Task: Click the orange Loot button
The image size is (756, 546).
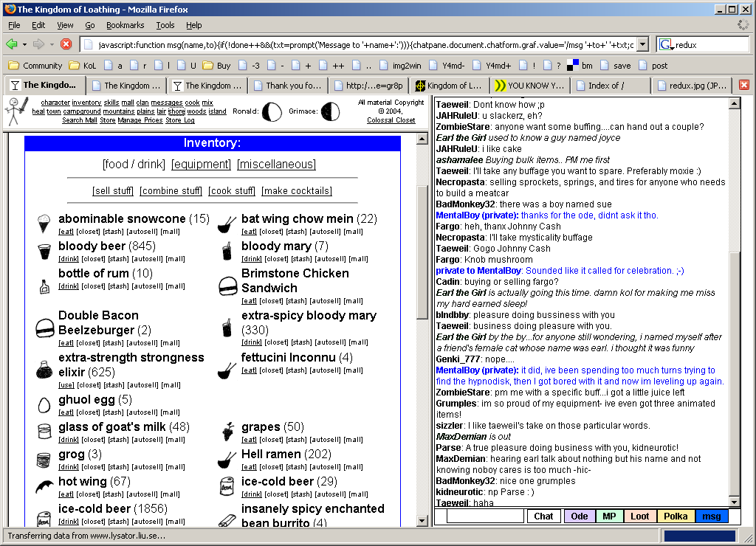Action: pyautogui.click(x=639, y=516)
